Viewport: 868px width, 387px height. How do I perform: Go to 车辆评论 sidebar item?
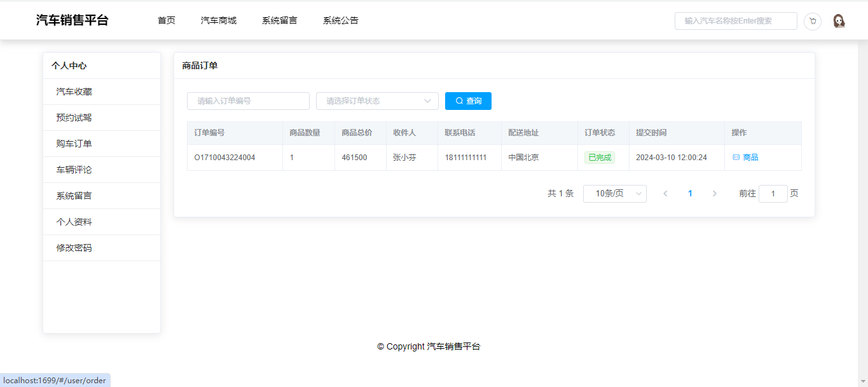click(74, 170)
